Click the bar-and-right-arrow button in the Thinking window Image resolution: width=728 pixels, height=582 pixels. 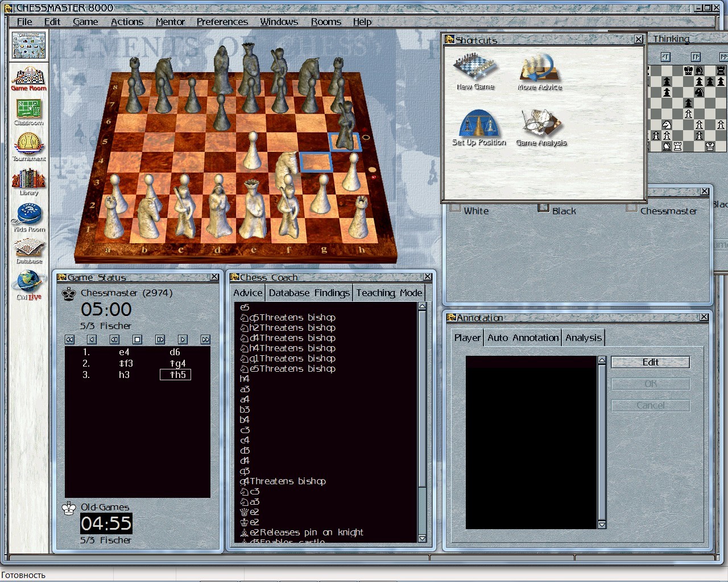click(696, 57)
